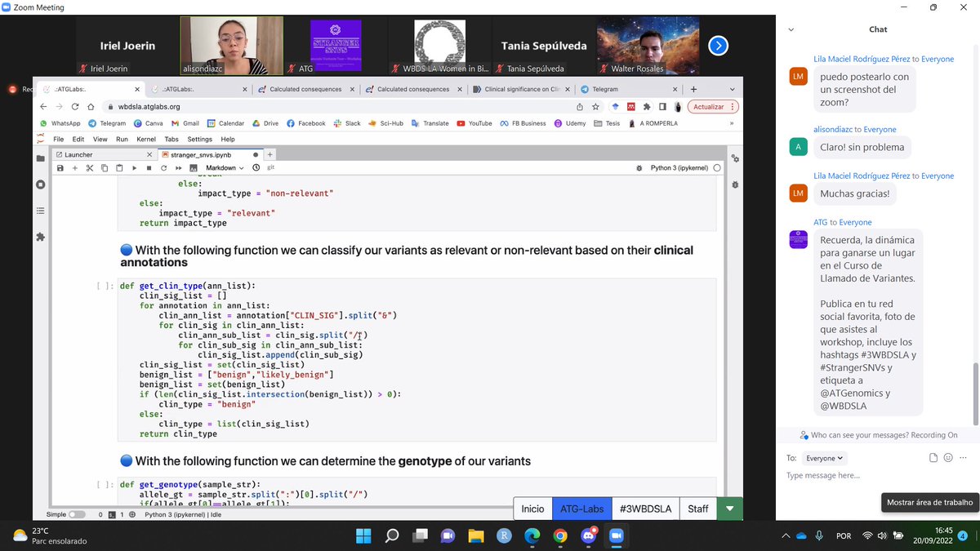Go back in browser history
The image size is (980, 551).
click(x=42, y=106)
